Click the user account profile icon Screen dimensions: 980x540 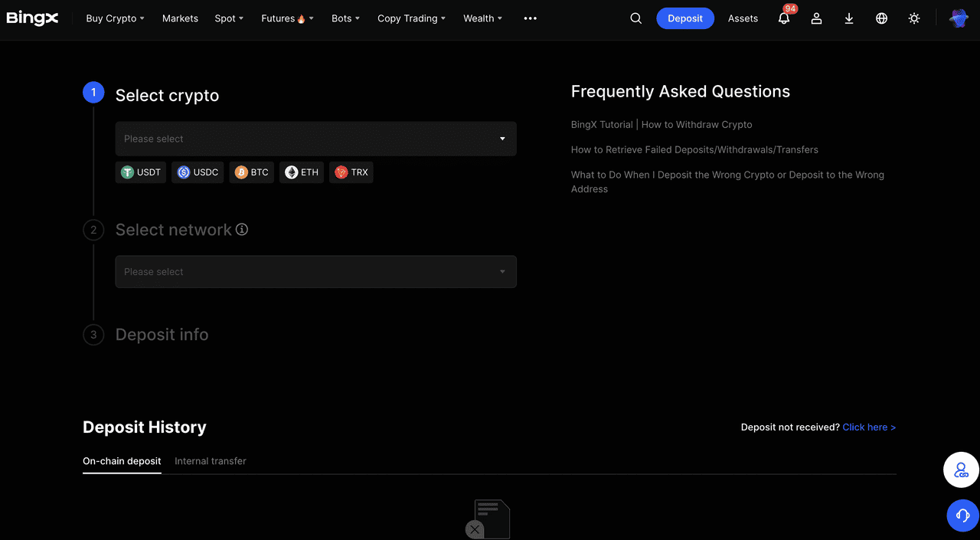(x=816, y=18)
